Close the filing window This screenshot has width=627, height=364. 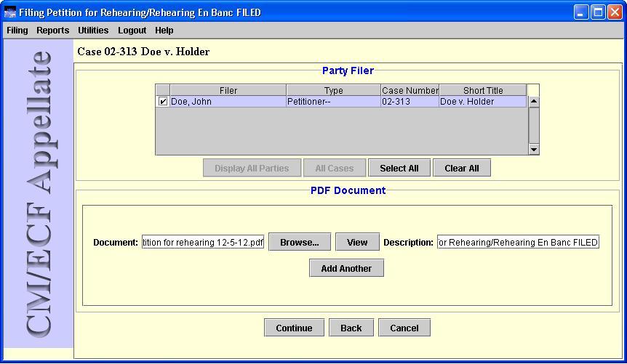[x=615, y=12]
